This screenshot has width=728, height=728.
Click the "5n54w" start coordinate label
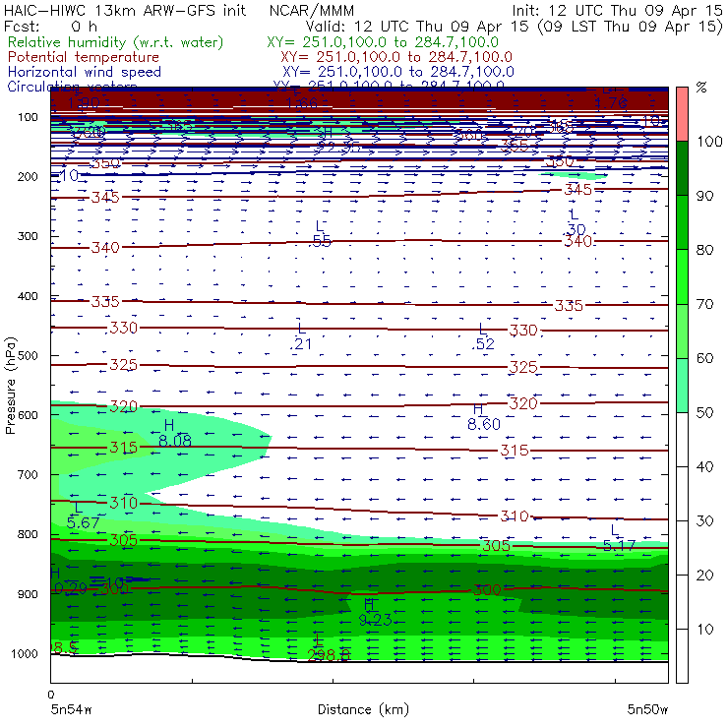tap(72, 709)
